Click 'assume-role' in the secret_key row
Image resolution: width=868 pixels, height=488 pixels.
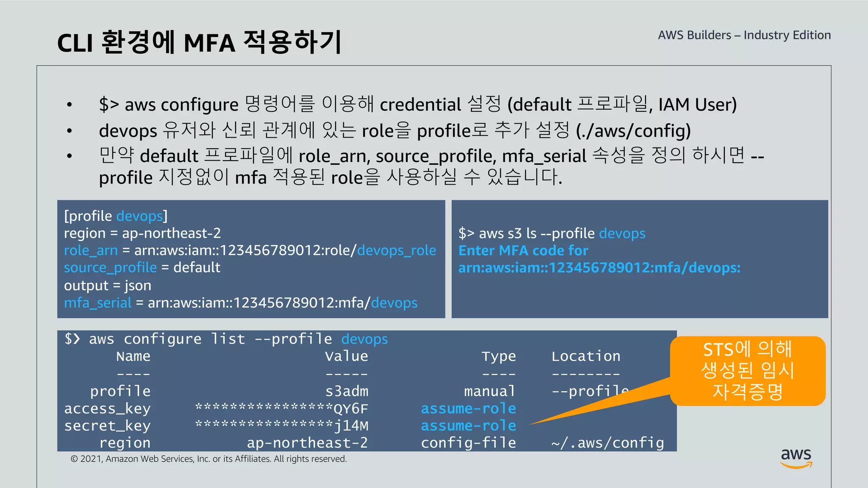(x=468, y=426)
